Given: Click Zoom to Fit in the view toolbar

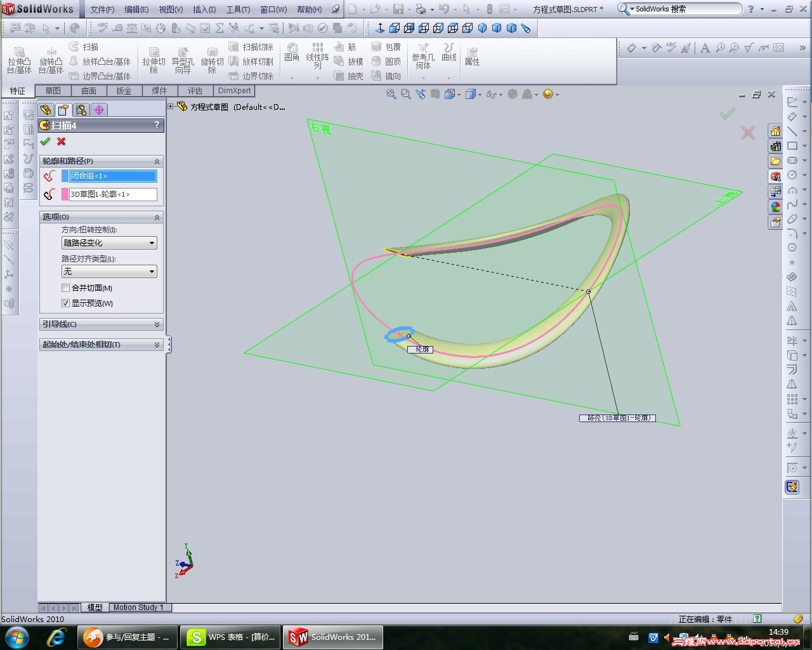Looking at the screenshot, I should 391,94.
